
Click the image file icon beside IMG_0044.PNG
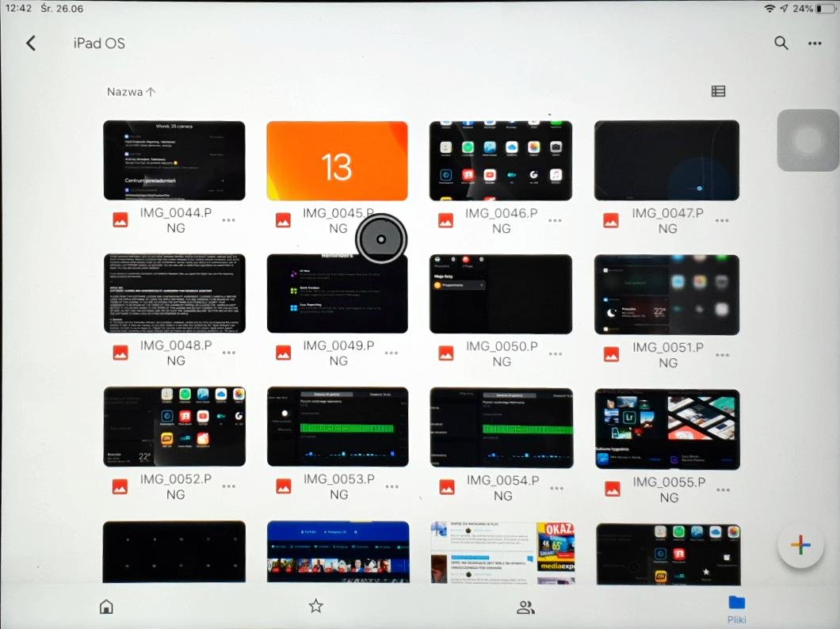point(120,219)
